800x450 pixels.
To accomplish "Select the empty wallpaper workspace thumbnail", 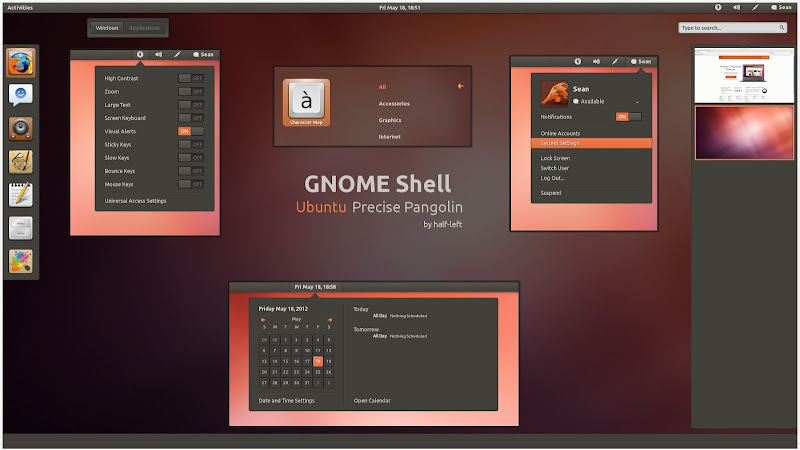I will (744, 133).
